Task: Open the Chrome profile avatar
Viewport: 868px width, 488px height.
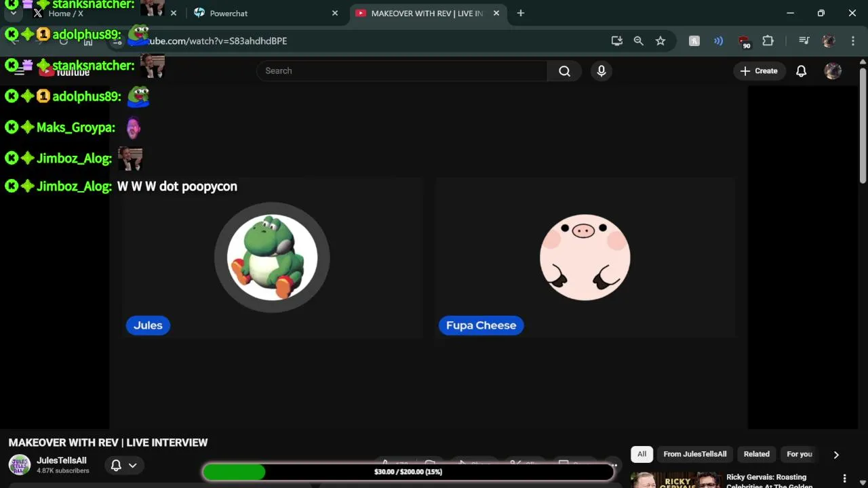Action: coord(828,41)
